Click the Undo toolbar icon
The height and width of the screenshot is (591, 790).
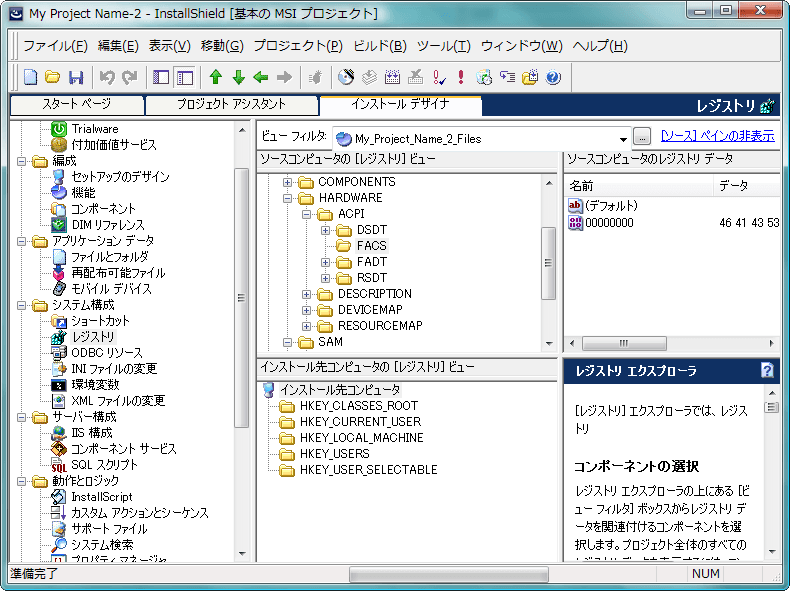tap(107, 77)
